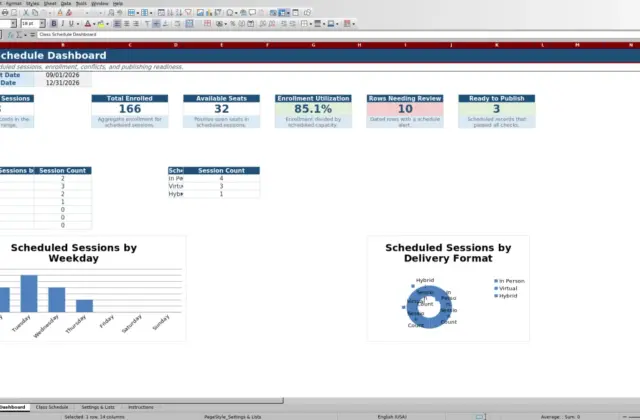The image size is (640, 420).
Task: Open the Instructions sheet tab
Action: click(141, 407)
